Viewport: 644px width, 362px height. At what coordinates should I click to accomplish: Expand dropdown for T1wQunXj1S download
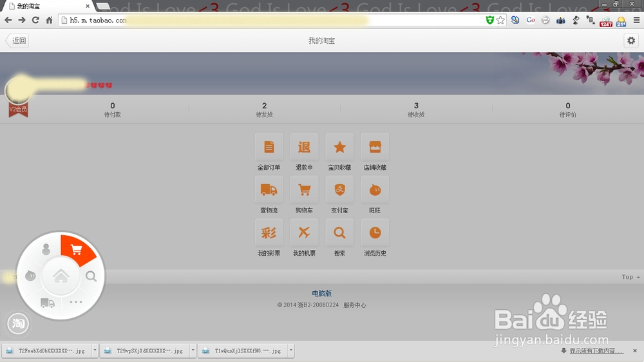pyautogui.click(x=291, y=350)
